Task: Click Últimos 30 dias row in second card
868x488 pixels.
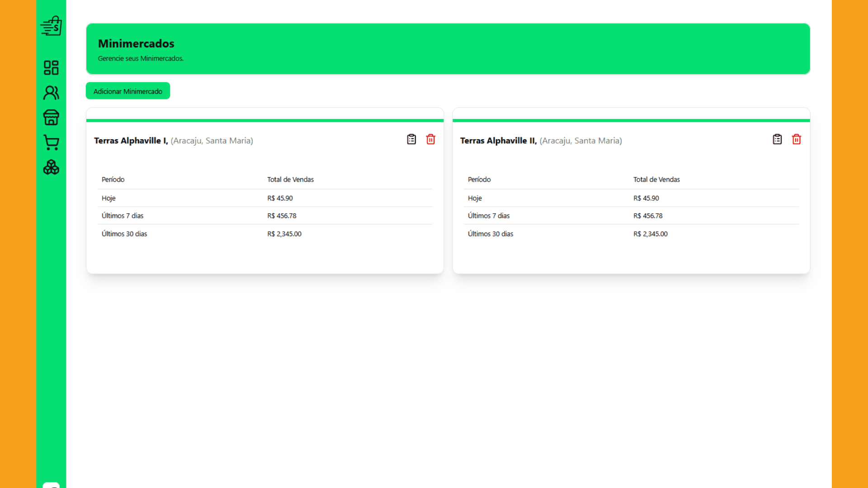Action: 631,234
